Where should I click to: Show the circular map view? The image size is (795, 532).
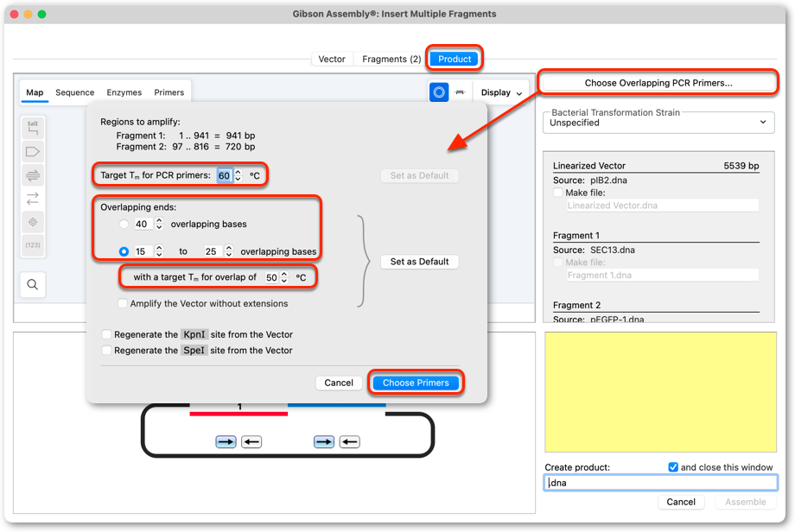[x=439, y=92]
